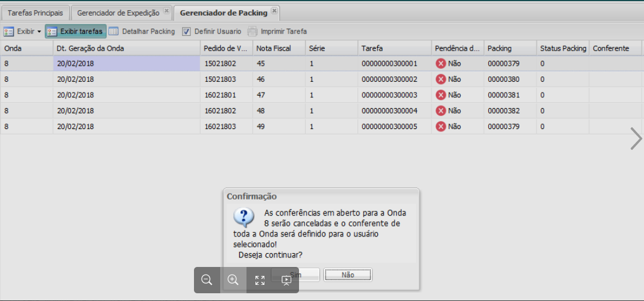The height and width of the screenshot is (301, 644).
Task: Go to next image with right chevron
Action: [x=636, y=139]
